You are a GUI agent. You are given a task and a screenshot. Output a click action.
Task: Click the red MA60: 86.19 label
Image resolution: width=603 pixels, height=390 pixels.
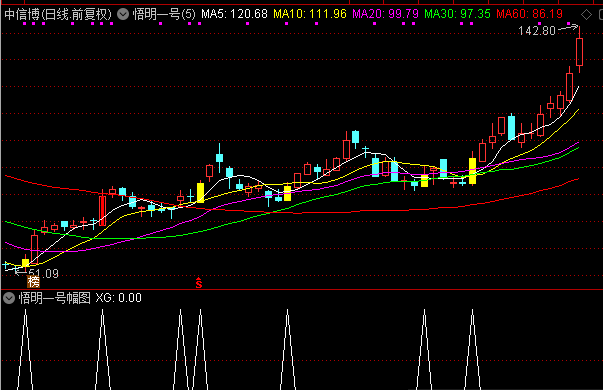[529, 14]
